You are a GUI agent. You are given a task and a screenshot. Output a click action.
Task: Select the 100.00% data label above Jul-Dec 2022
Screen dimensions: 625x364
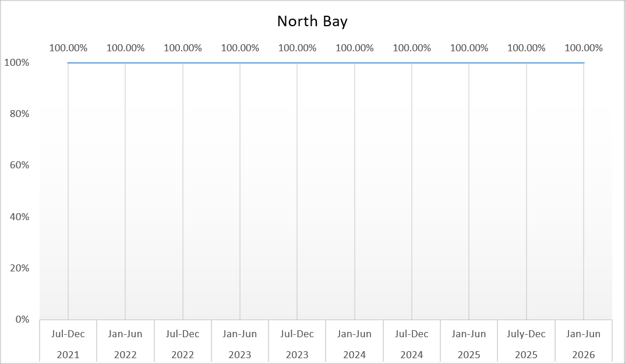coord(183,48)
